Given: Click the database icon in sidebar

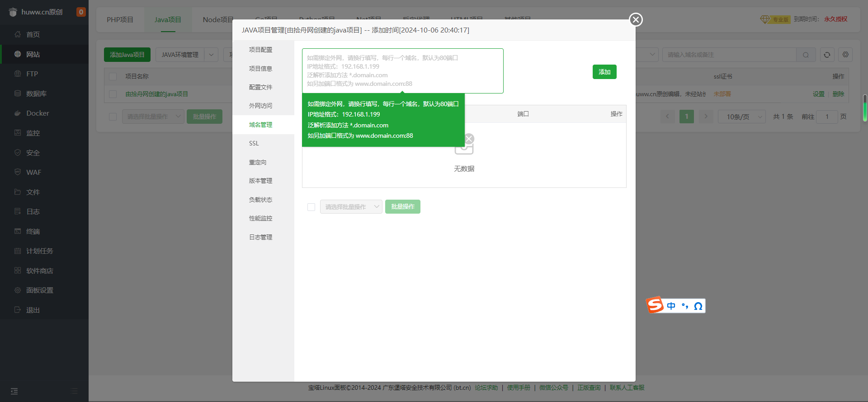Looking at the screenshot, I should click(18, 93).
